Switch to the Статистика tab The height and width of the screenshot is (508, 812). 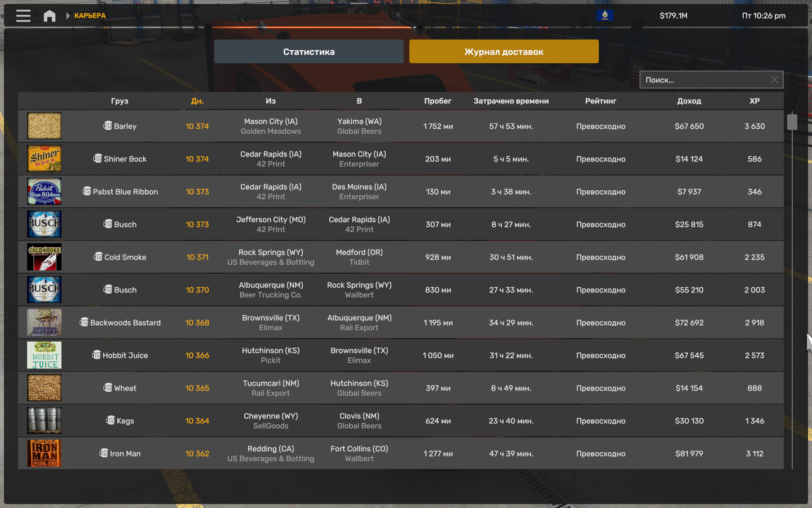tap(309, 51)
